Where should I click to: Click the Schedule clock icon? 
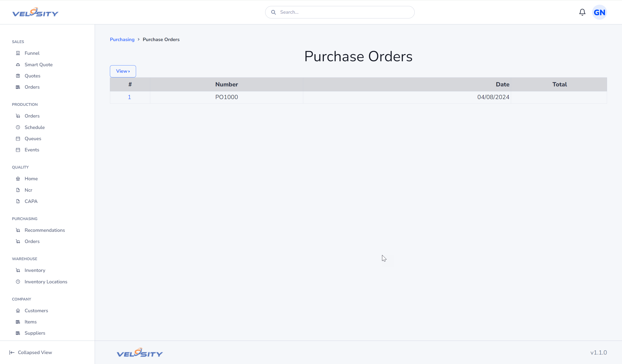tap(18, 127)
